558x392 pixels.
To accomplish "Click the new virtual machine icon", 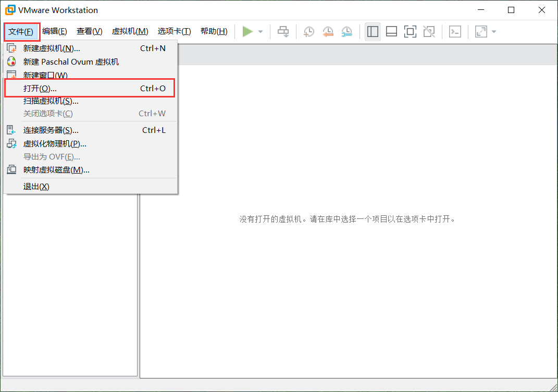I will (x=12, y=48).
